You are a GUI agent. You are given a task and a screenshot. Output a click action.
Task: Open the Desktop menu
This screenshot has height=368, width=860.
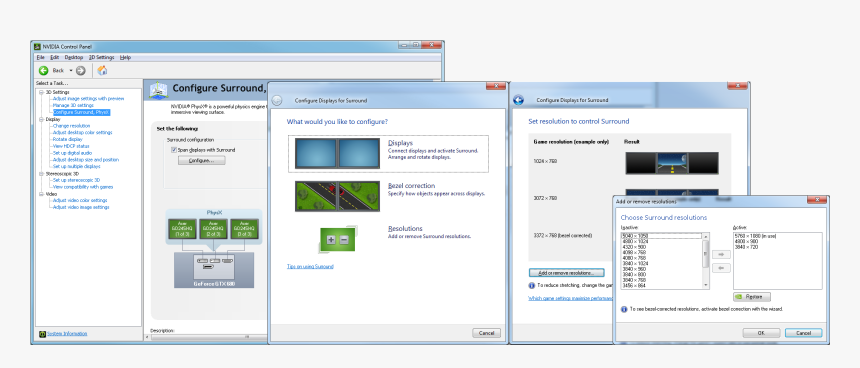pos(73,57)
